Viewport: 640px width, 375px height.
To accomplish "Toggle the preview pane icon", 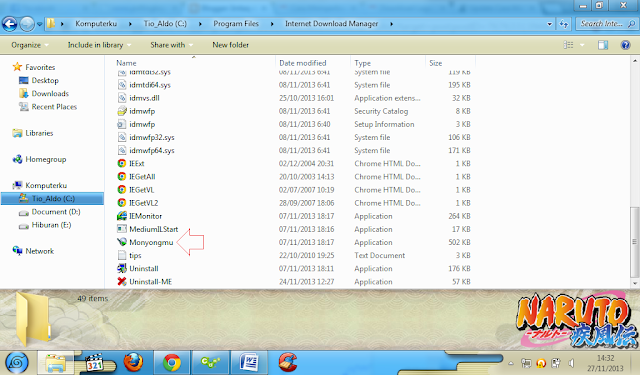I will (603, 45).
